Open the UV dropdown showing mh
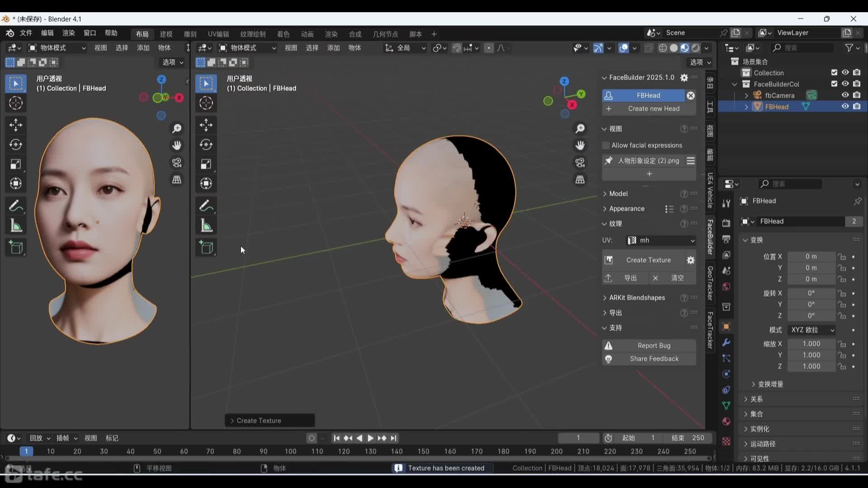868x488 pixels. coord(661,240)
